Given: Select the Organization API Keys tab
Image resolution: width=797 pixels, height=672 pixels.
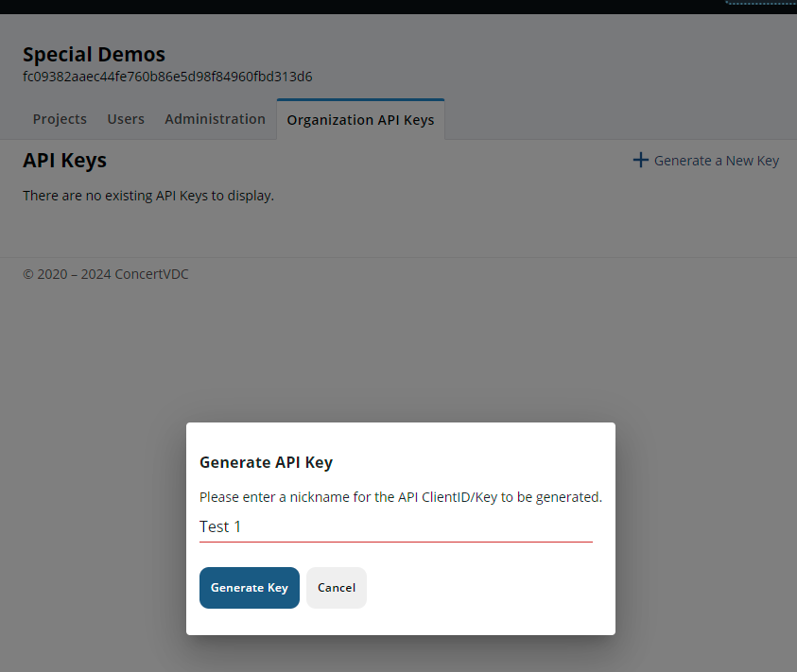Looking at the screenshot, I should 360,120.
